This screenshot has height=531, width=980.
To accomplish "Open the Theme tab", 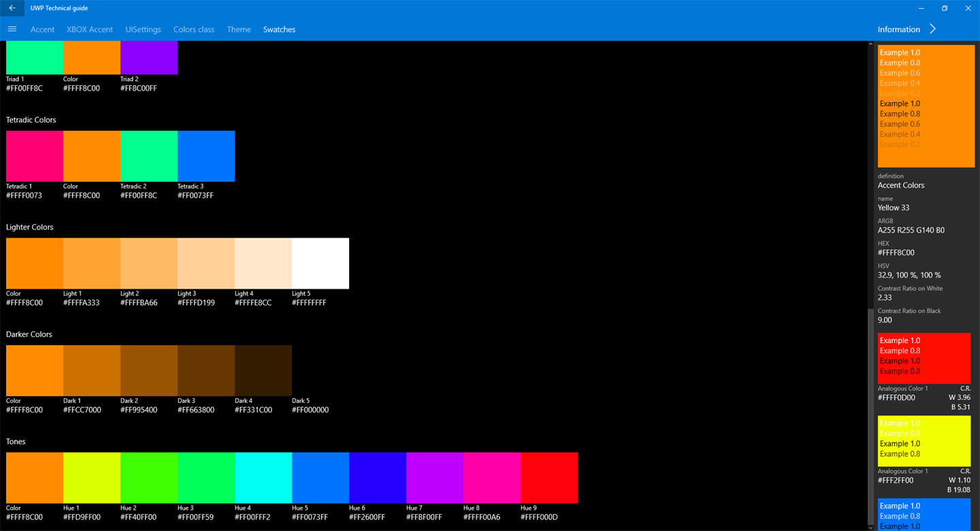I will (x=239, y=29).
